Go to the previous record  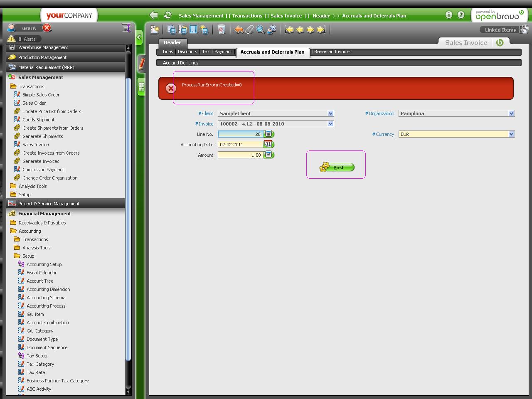300,30
